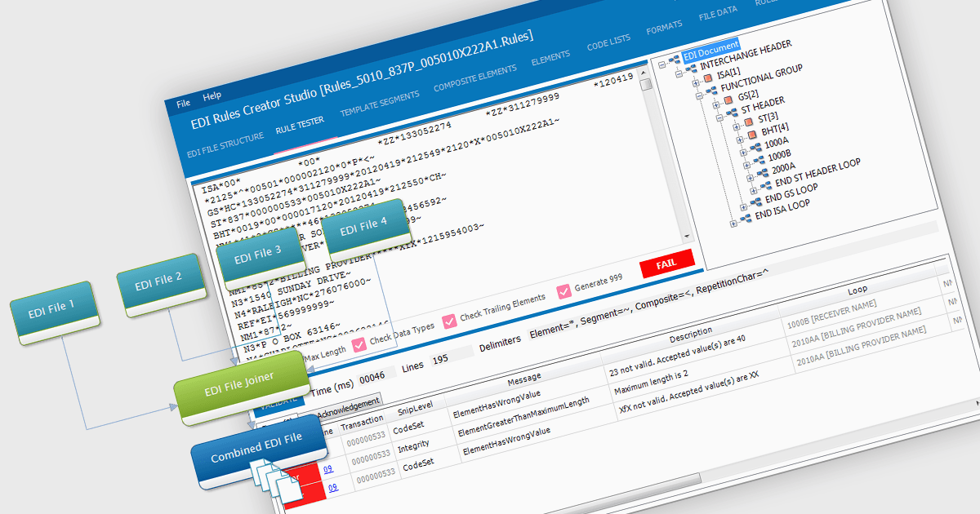Collapse the ST HEADER node

719,117
